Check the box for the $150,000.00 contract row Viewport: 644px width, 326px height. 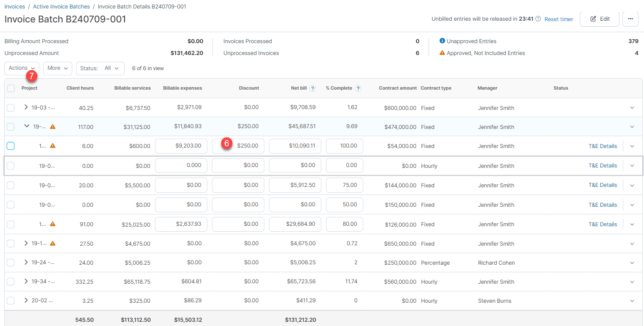[11, 205]
